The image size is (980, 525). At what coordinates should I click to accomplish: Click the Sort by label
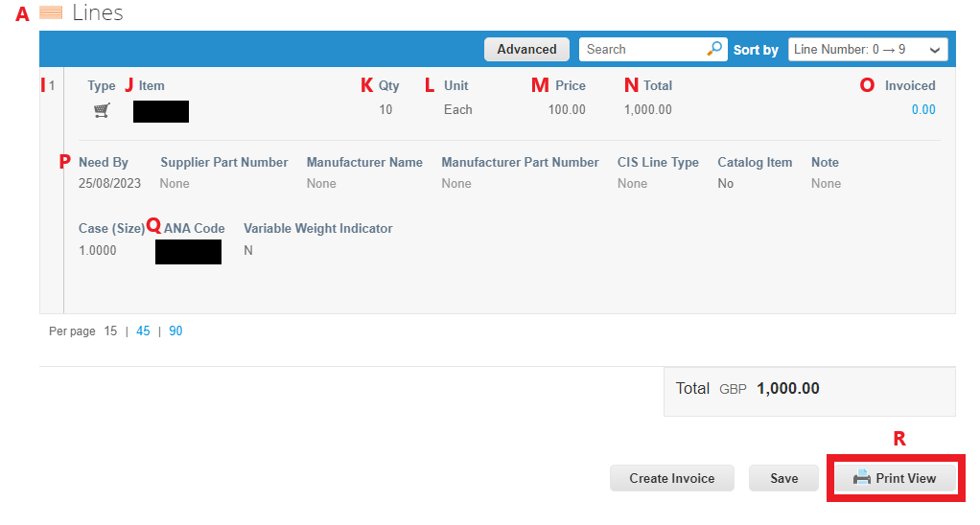pyautogui.click(x=756, y=50)
